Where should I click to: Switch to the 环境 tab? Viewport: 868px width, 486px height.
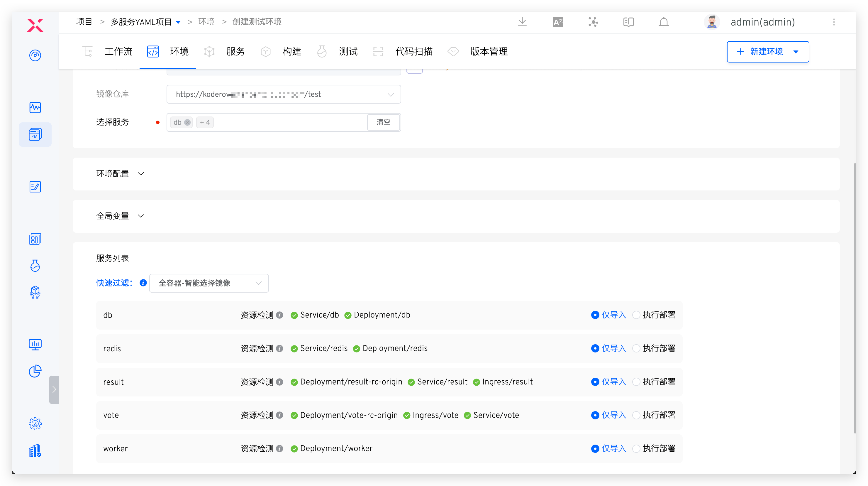(167, 51)
